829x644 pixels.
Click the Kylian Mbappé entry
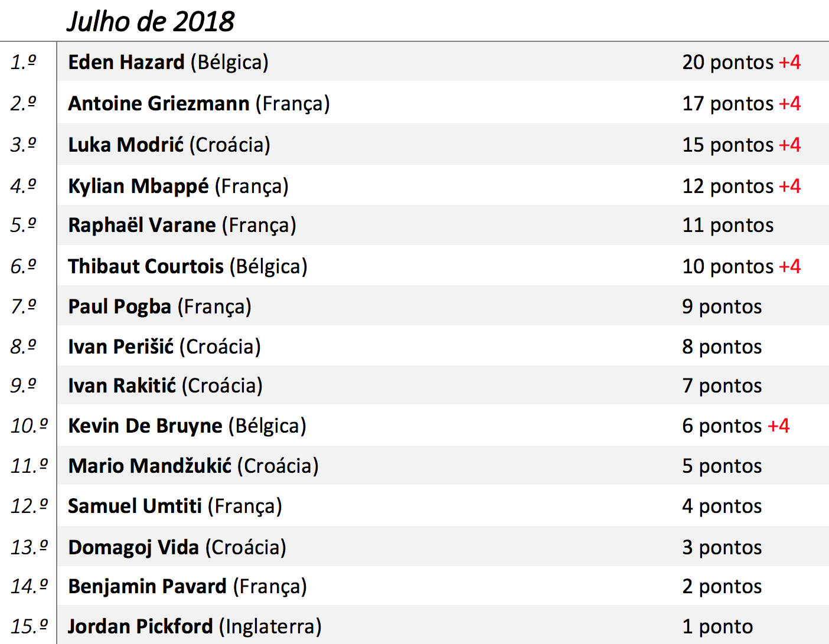[138, 186]
